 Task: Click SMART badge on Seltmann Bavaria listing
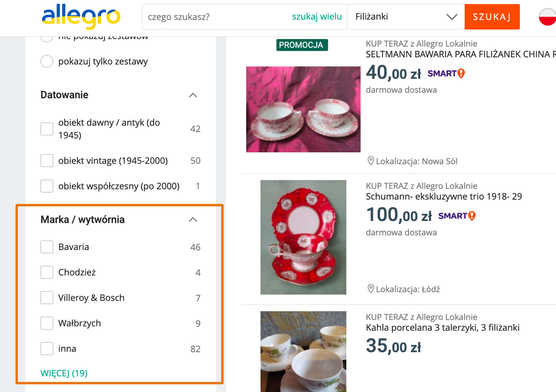pos(446,73)
